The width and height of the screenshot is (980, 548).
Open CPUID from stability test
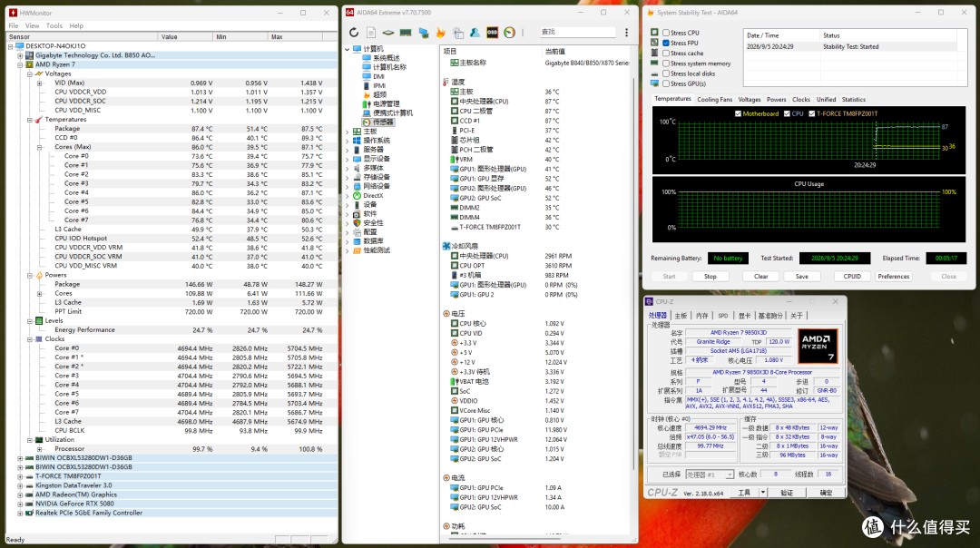pyautogui.click(x=852, y=276)
